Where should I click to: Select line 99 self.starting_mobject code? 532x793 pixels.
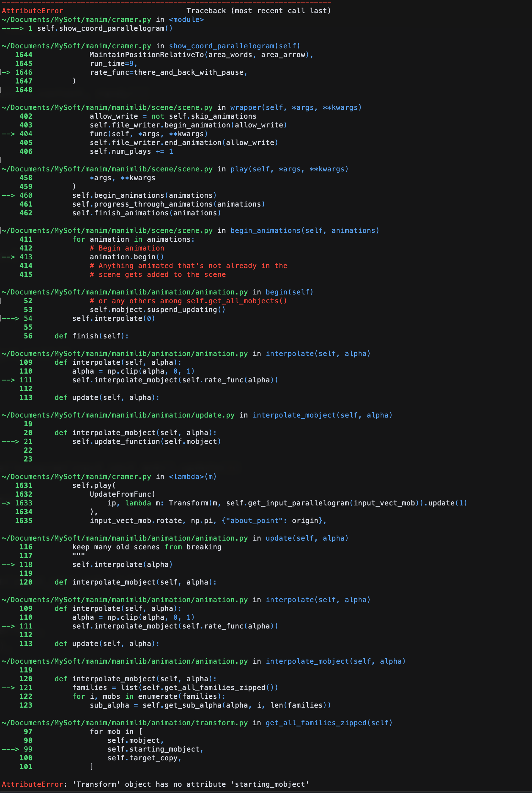pos(155,749)
